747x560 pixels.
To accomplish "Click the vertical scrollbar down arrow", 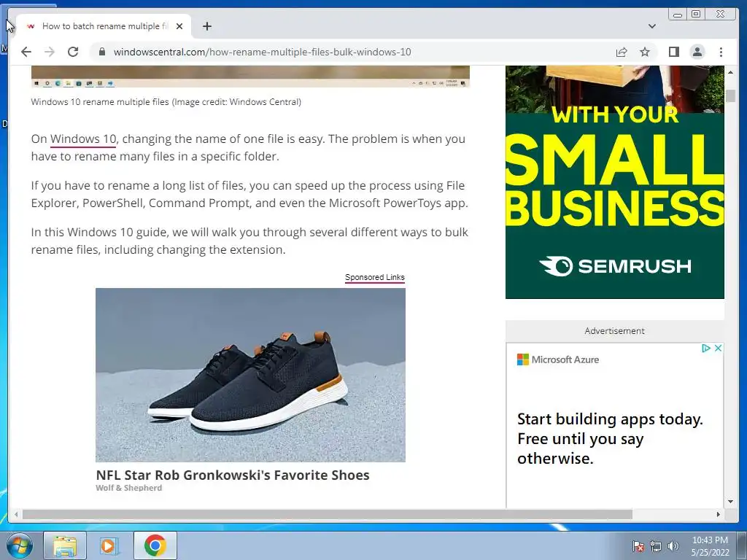I will [730, 502].
